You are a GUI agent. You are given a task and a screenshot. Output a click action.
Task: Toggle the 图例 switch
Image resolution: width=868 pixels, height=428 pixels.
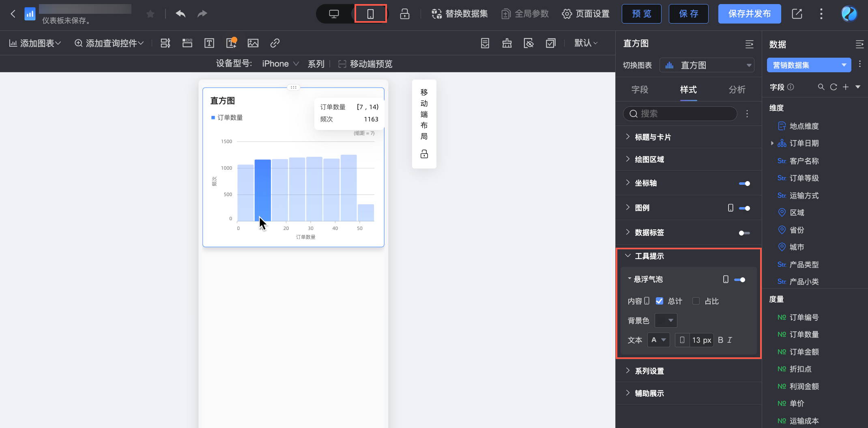tap(744, 208)
